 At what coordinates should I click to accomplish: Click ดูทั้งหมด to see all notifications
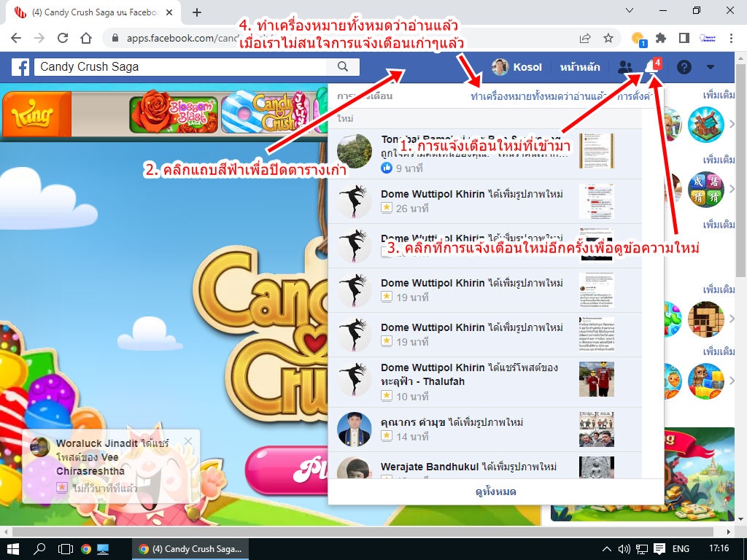[x=495, y=491]
